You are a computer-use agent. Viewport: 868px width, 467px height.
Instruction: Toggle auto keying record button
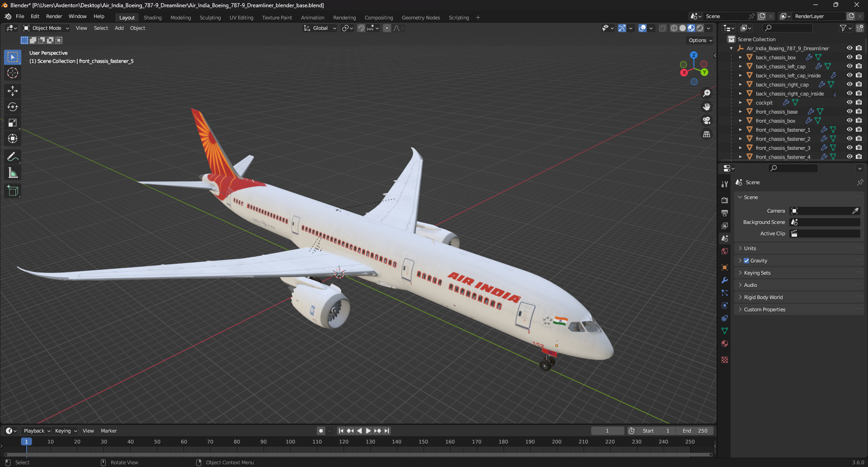pyautogui.click(x=321, y=431)
